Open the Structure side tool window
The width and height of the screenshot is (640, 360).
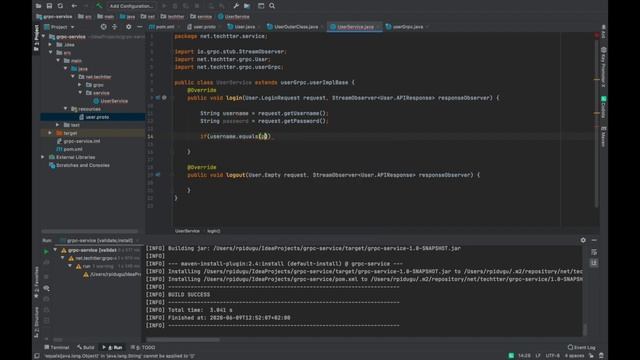tap(36, 322)
